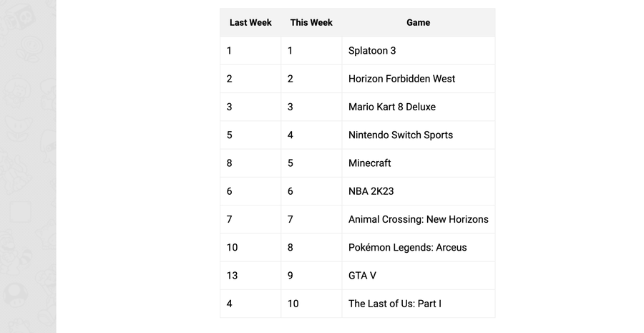This screenshot has height=333, width=644.
Task: Click the "This Week" column header
Action: pos(311,22)
